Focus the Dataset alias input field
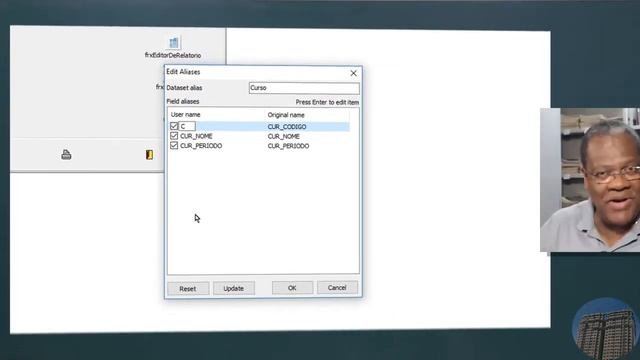The image size is (640, 360). [304, 88]
